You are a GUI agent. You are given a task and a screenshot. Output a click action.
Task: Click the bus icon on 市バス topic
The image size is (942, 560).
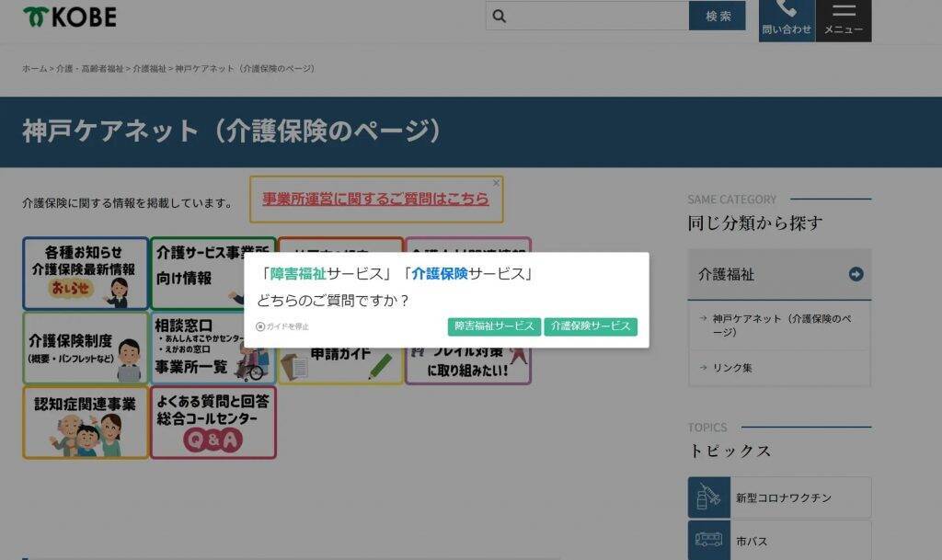[708, 541]
